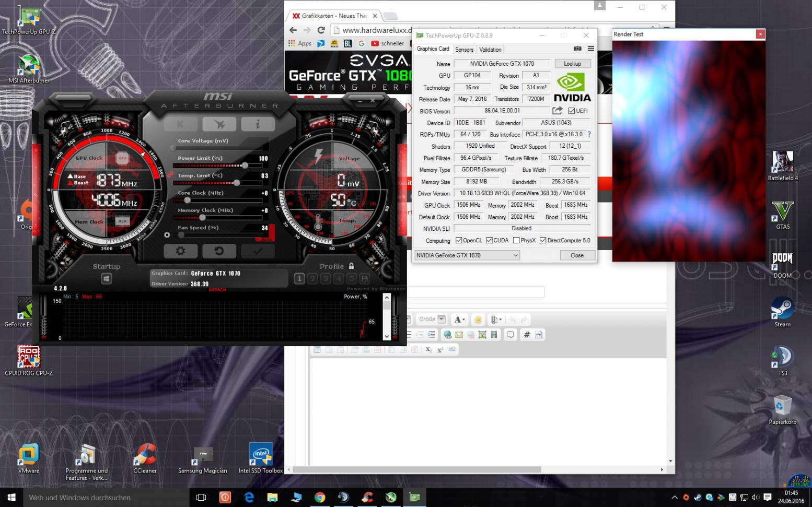Insert code with hash icon
The width and height of the screenshot is (812, 507).
(527, 335)
